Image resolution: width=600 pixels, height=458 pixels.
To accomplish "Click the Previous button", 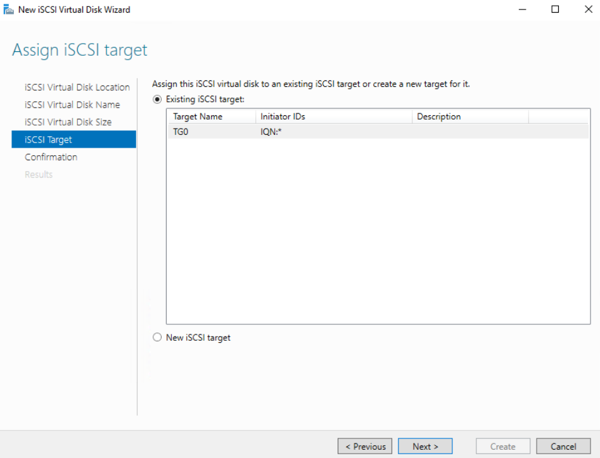I will (x=365, y=446).
